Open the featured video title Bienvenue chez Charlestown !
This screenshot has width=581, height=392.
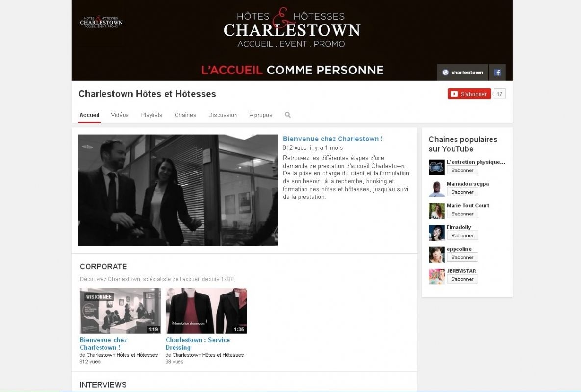[332, 139]
